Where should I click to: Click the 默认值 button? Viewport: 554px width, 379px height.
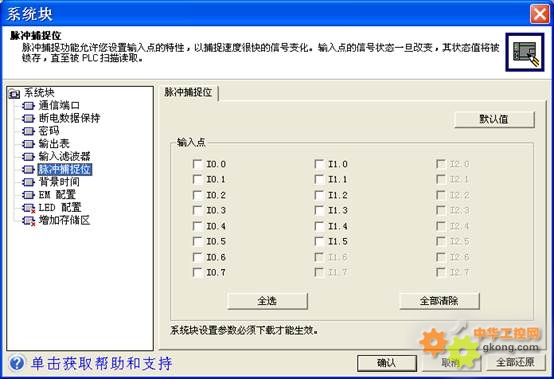[x=494, y=119]
